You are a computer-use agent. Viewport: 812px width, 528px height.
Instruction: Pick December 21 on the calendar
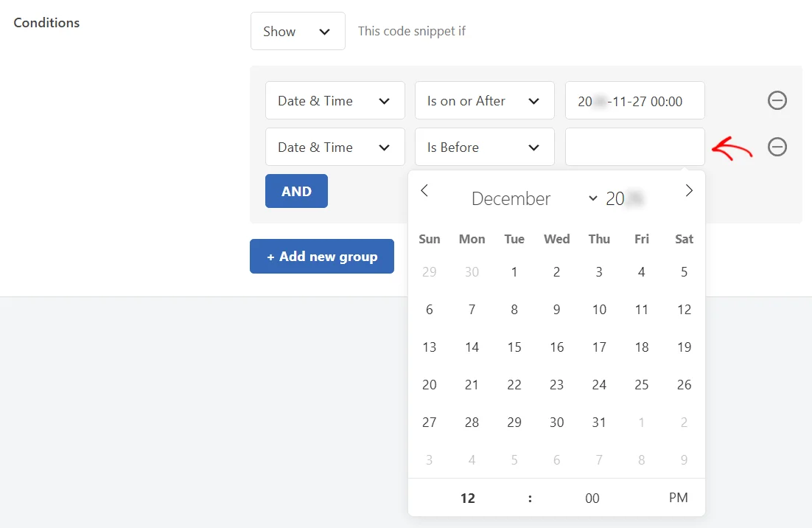coord(472,385)
